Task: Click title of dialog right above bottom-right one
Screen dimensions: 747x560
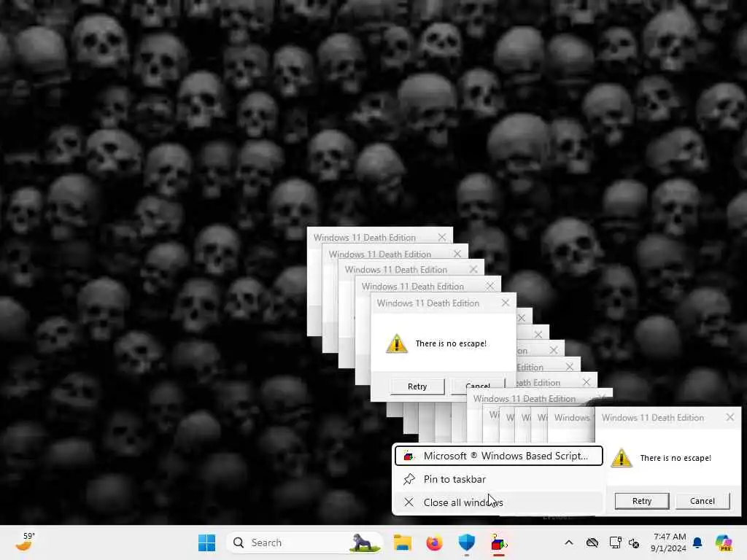Action: (524, 399)
